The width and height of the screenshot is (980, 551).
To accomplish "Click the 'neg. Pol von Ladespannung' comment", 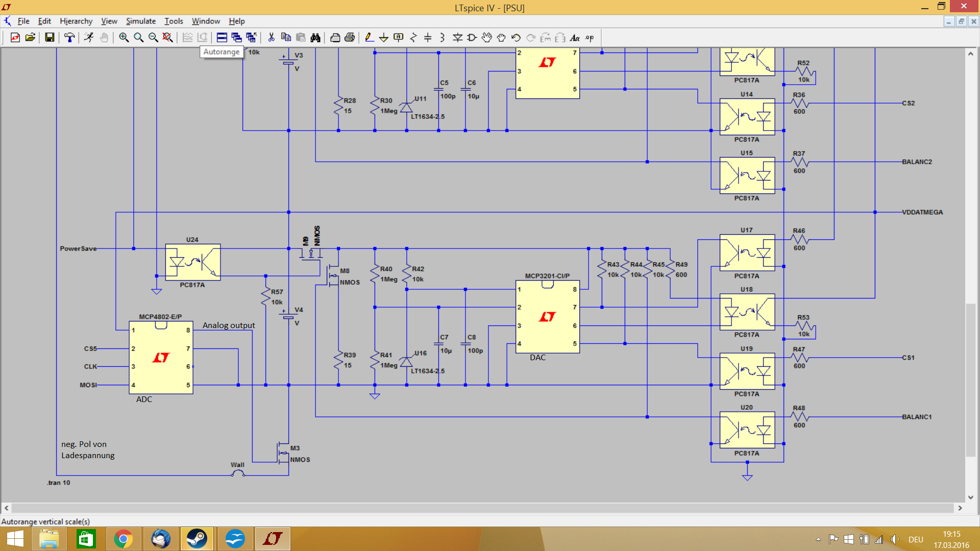I will pos(88,450).
